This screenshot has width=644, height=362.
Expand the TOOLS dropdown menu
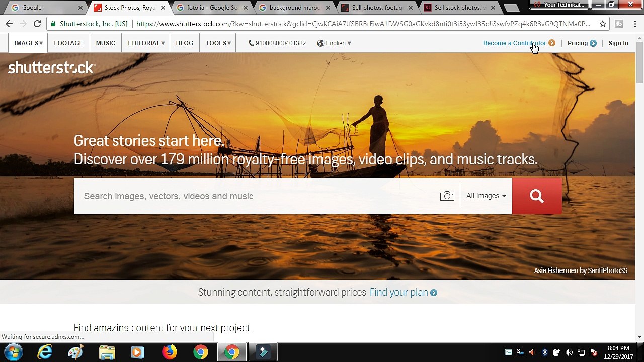pyautogui.click(x=218, y=43)
